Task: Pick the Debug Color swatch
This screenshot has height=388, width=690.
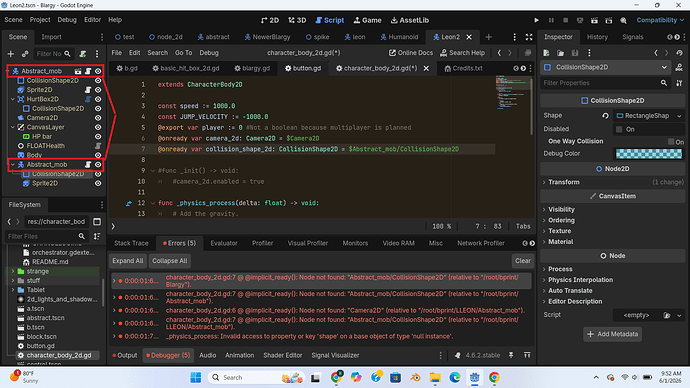Action: pos(649,154)
